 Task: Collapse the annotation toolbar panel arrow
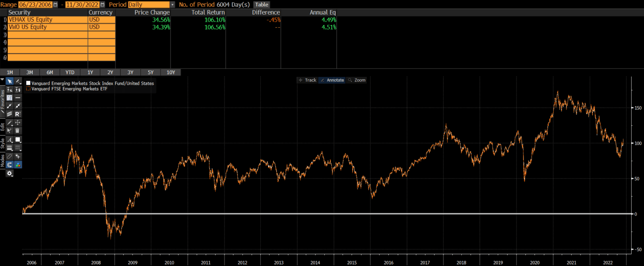coord(2,80)
